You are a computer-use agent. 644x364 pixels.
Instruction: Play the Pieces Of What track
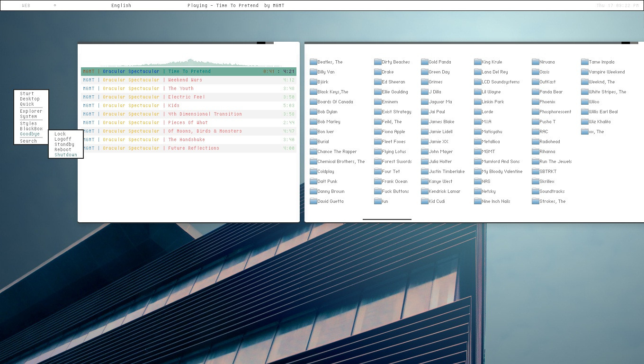[x=188, y=123]
